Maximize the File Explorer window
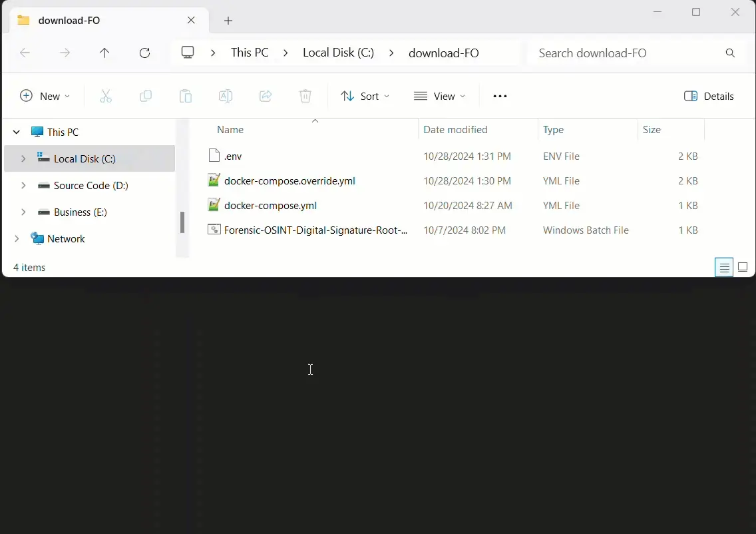756x534 pixels. [695, 12]
